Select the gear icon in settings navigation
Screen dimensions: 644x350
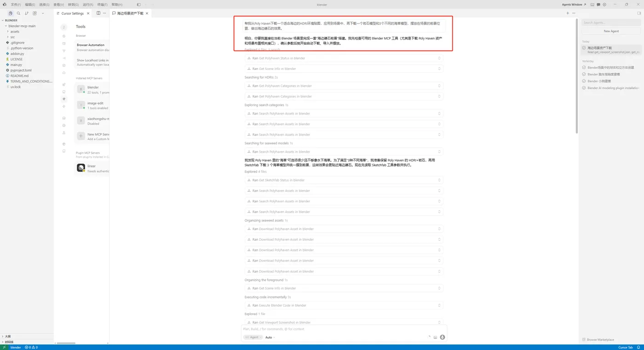click(x=64, y=36)
